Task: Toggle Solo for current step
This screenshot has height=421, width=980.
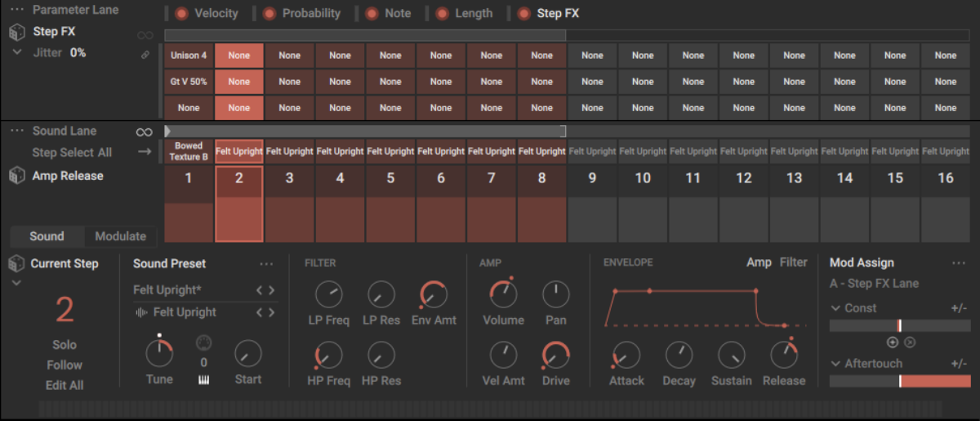Action: 65,345
